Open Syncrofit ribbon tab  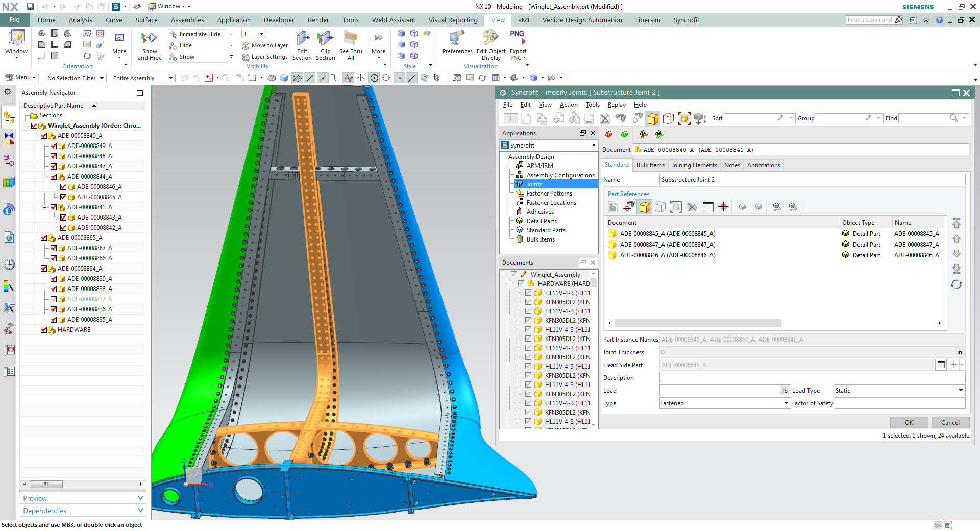tap(686, 20)
